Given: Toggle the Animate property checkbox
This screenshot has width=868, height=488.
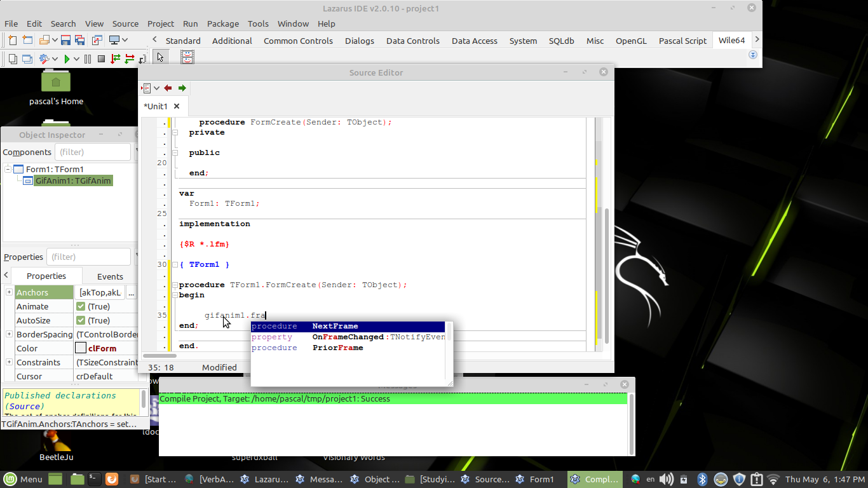Looking at the screenshot, I should 81,306.
